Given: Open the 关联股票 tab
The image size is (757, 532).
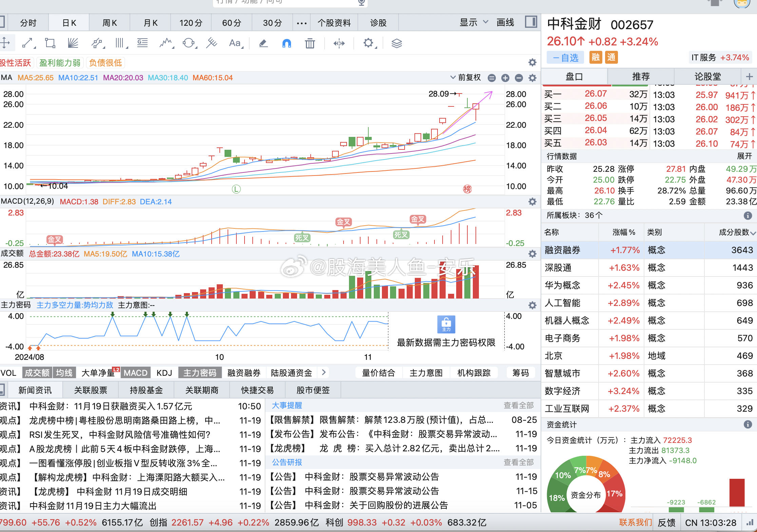Looking at the screenshot, I should [91, 390].
